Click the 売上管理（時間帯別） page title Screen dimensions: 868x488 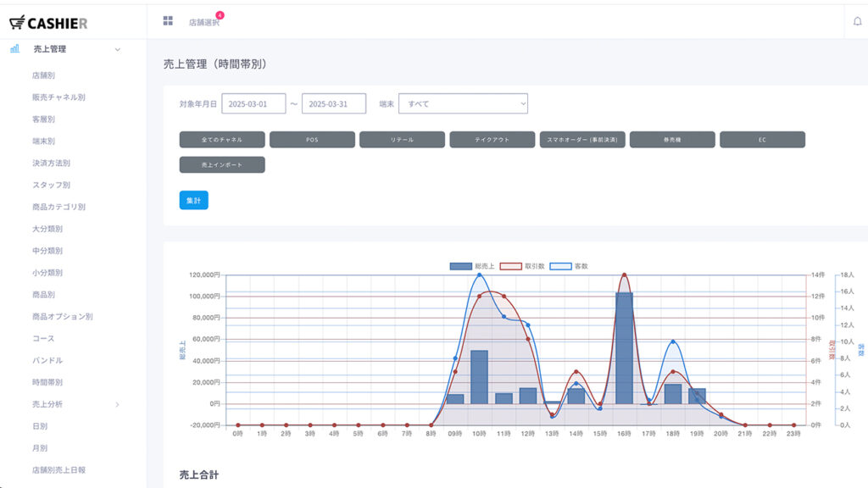214,64
